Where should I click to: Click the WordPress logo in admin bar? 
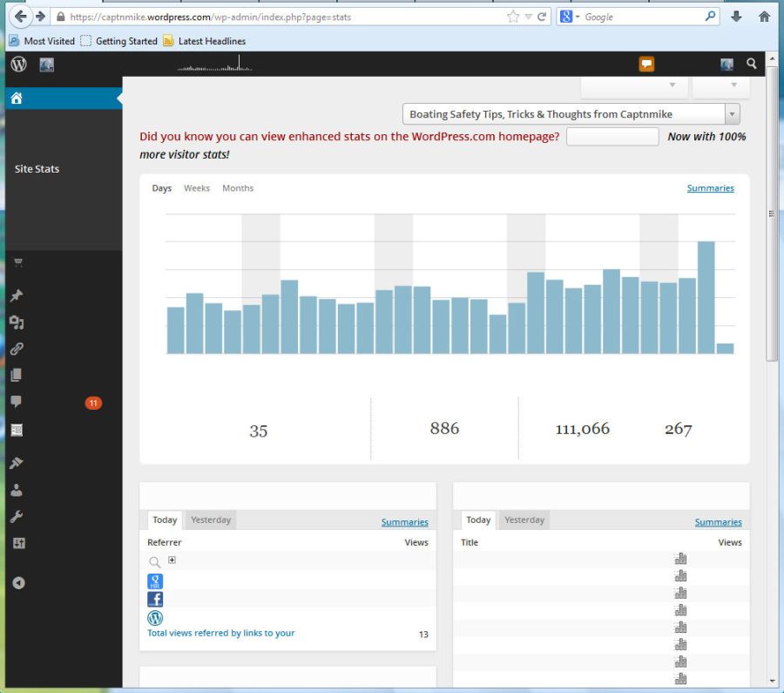coord(18,64)
